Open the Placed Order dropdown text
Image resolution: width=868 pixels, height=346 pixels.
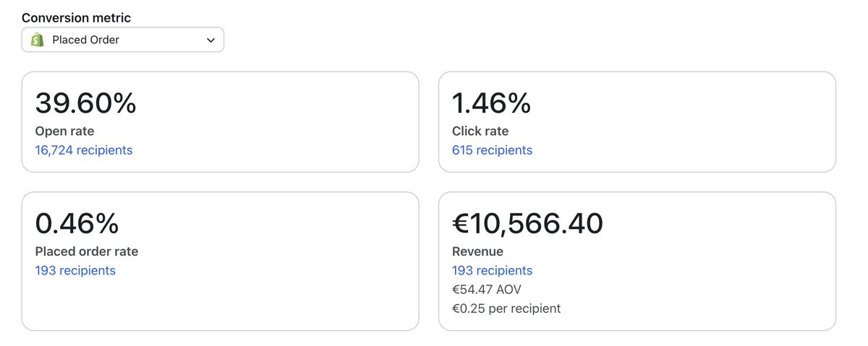85,40
